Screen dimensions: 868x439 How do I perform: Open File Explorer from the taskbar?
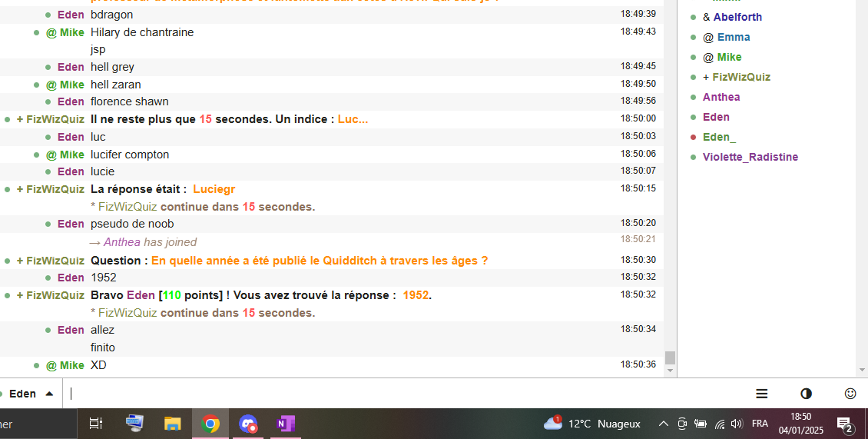[x=173, y=424]
